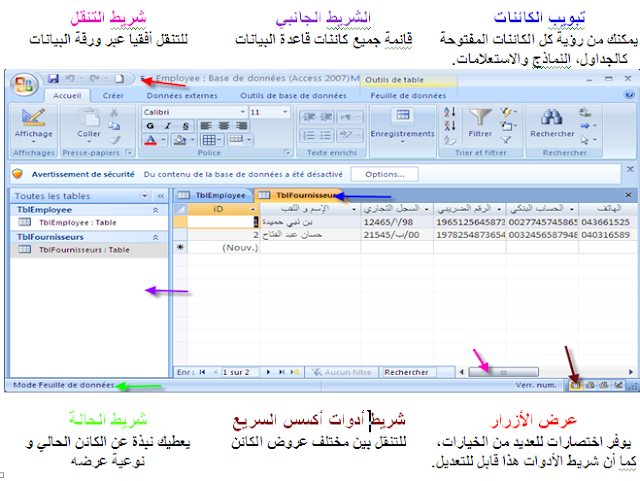Cut selection with the scissors icon
This screenshot has width=640, height=481.
(x=114, y=112)
